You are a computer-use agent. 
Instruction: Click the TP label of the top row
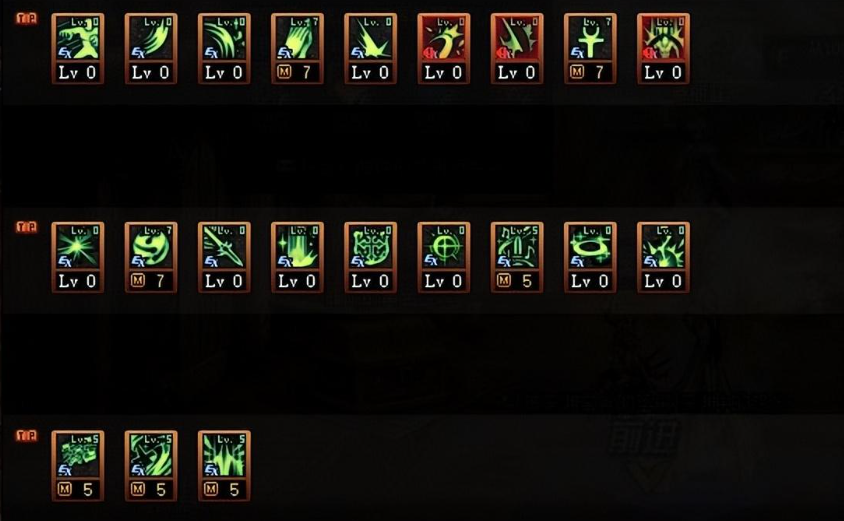click(x=26, y=19)
